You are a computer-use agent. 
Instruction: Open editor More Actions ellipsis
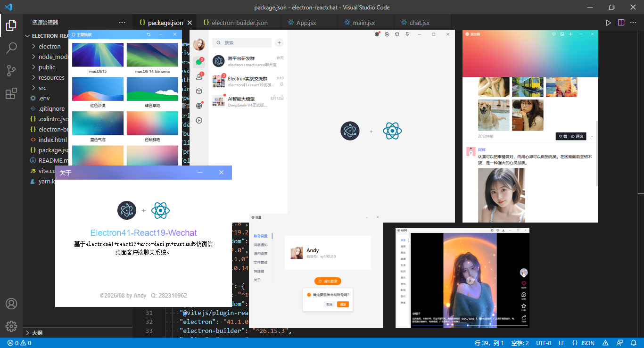click(633, 22)
